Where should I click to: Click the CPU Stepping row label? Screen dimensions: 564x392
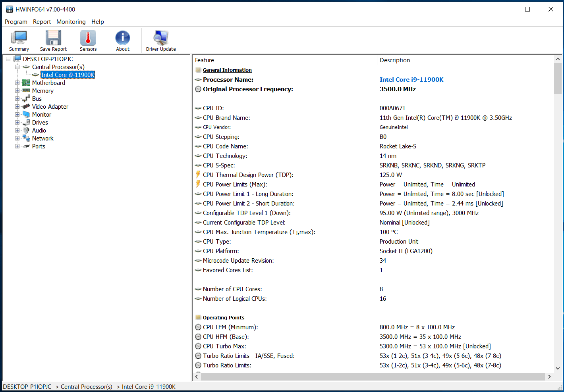point(221,136)
